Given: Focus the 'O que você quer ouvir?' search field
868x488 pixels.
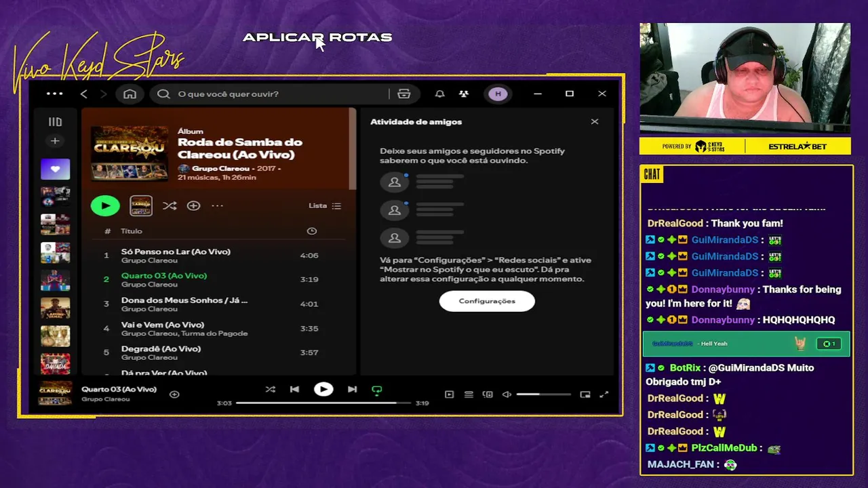Looking at the screenshot, I should pyautogui.click(x=271, y=94).
